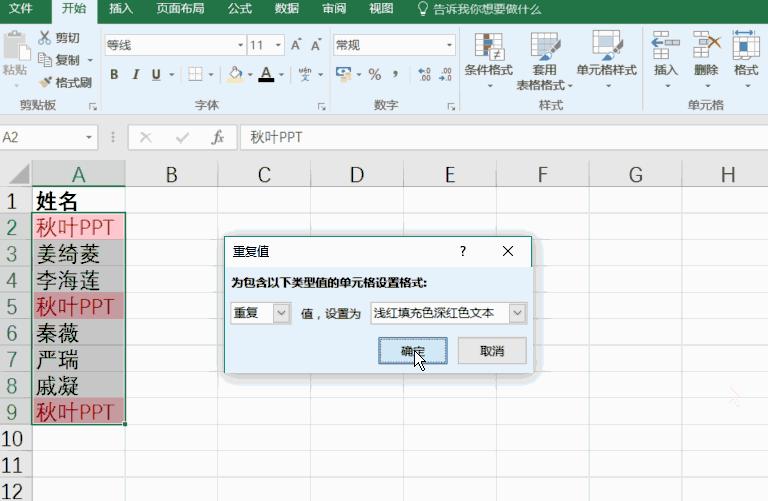
Task: Open Format as Table (套用表格格式)
Action: 545,61
